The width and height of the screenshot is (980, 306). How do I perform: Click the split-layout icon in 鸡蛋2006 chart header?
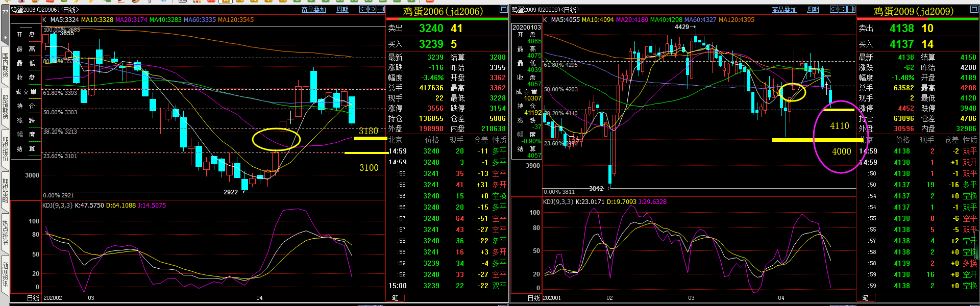tap(380, 9)
